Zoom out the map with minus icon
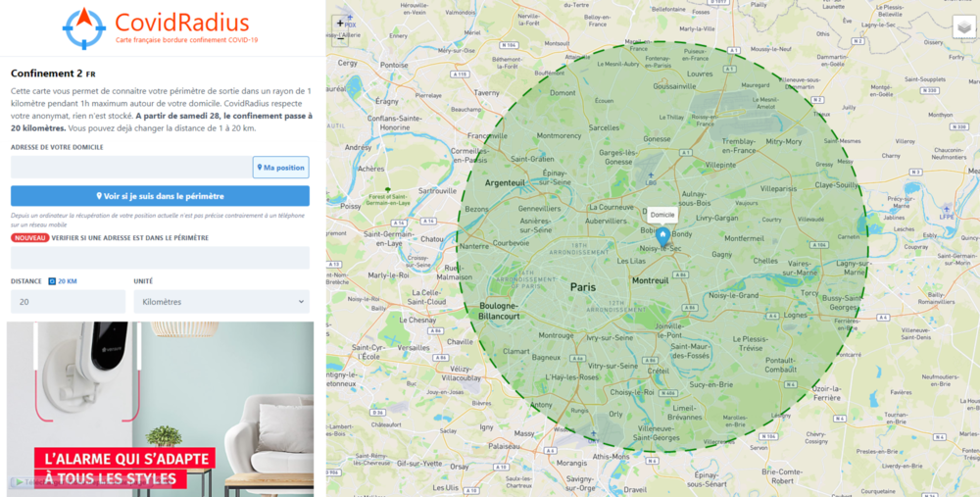 pos(340,39)
